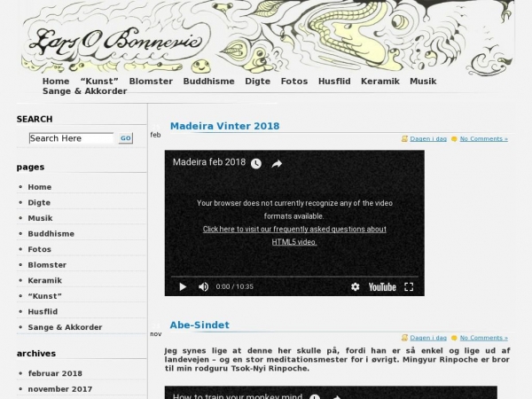
Task: Mute the Madeira video volume icon
Action: [x=203, y=287]
